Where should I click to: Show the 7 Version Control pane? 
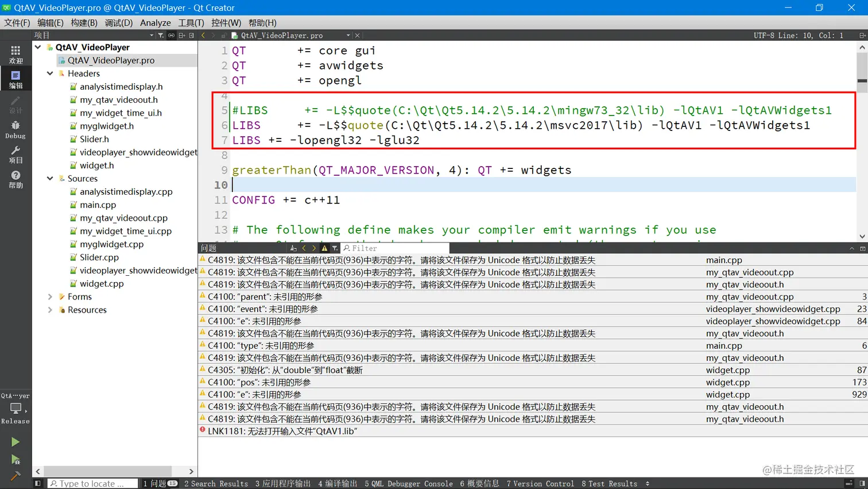pos(540,484)
